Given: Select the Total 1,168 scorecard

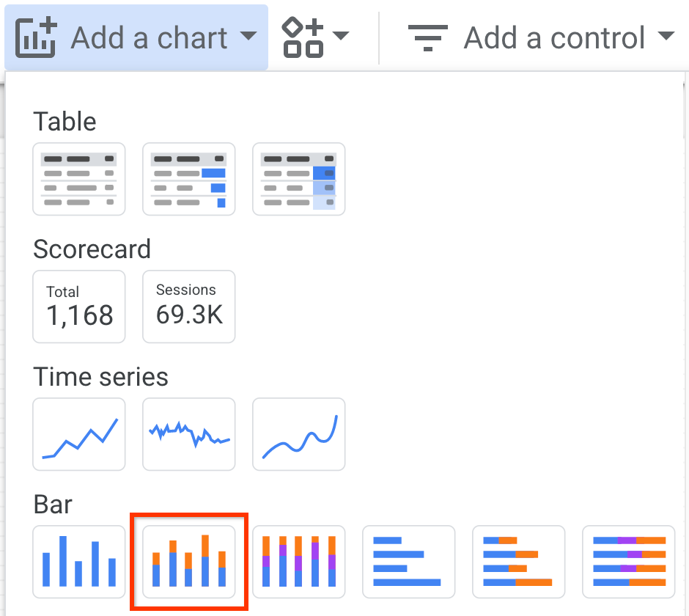Looking at the screenshot, I should point(78,307).
